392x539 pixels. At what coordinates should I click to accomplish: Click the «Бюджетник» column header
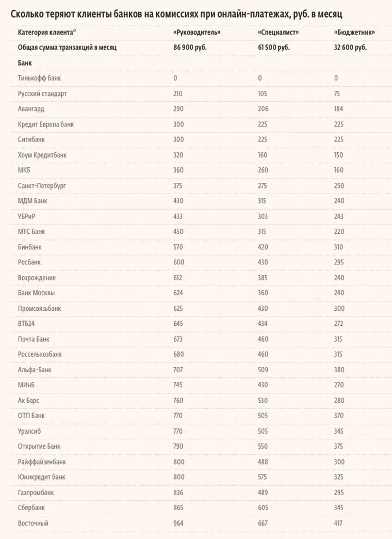click(354, 33)
